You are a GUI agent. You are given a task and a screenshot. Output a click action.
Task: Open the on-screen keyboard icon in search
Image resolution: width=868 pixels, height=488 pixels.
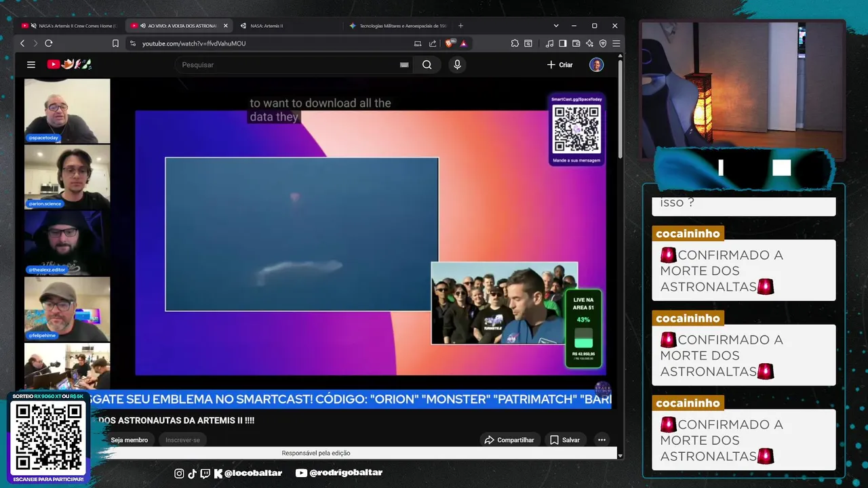pyautogui.click(x=404, y=64)
